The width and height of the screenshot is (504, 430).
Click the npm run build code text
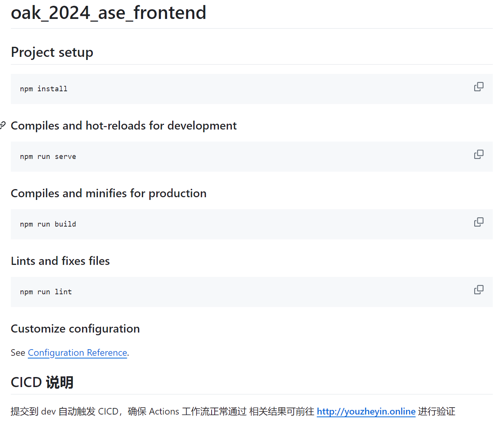pyautogui.click(x=48, y=224)
